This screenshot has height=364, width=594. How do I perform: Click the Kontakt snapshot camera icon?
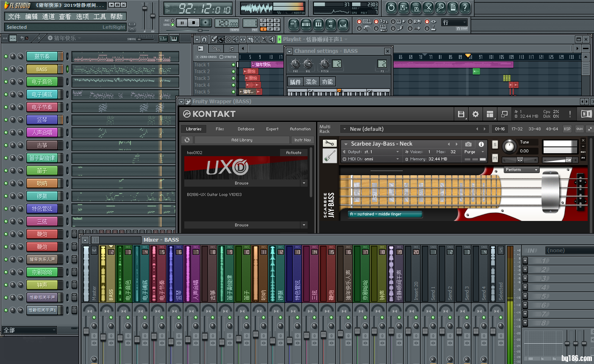tap(468, 144)
